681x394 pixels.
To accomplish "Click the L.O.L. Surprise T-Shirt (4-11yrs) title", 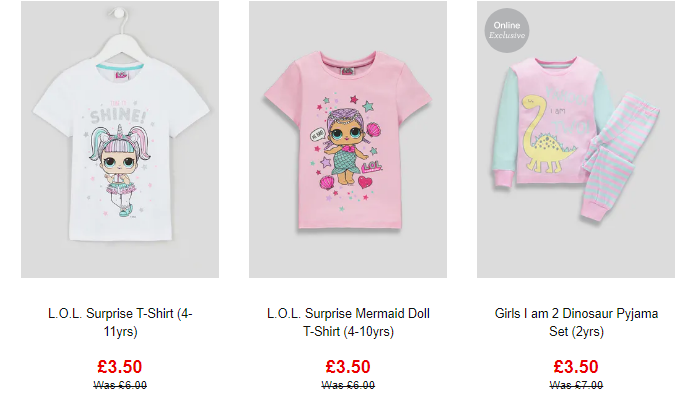I will tap(120, 322).
